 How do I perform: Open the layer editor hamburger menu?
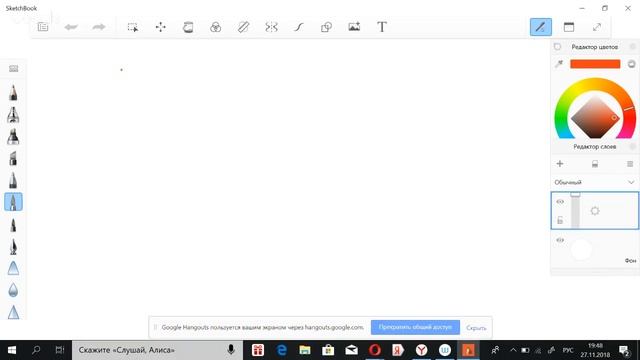pyautogui.click(x=630, y=164)
